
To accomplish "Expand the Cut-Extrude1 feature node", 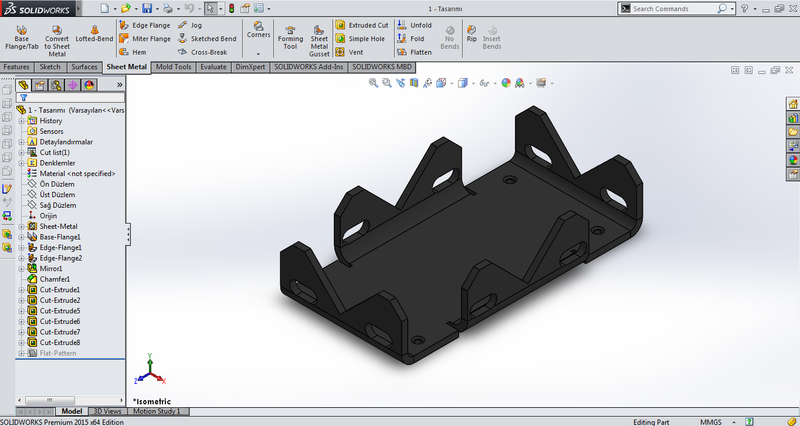I will (x=22, y=290).
